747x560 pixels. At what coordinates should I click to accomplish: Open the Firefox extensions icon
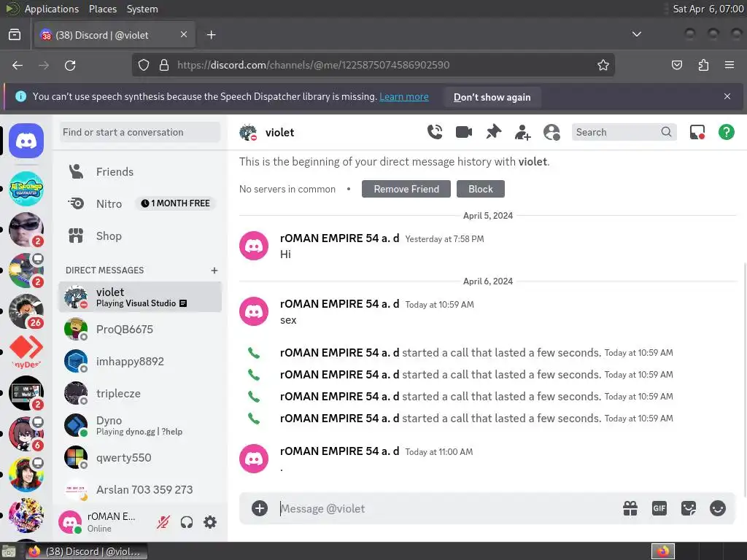click(703, 65)
